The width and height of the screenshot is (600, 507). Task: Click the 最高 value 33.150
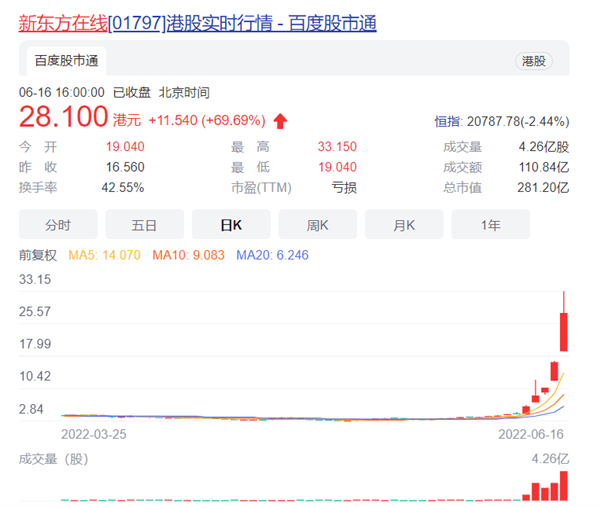(x=337, y=147)
